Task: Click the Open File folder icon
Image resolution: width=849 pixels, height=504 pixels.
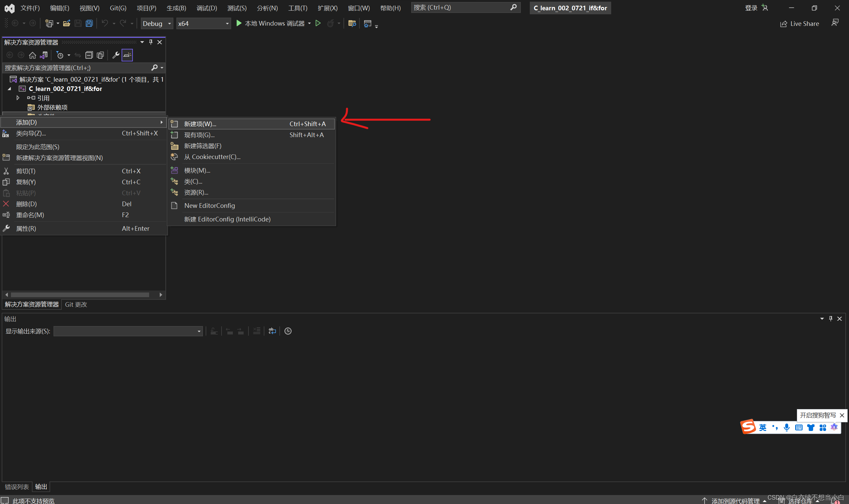Action: coord(66,24)
